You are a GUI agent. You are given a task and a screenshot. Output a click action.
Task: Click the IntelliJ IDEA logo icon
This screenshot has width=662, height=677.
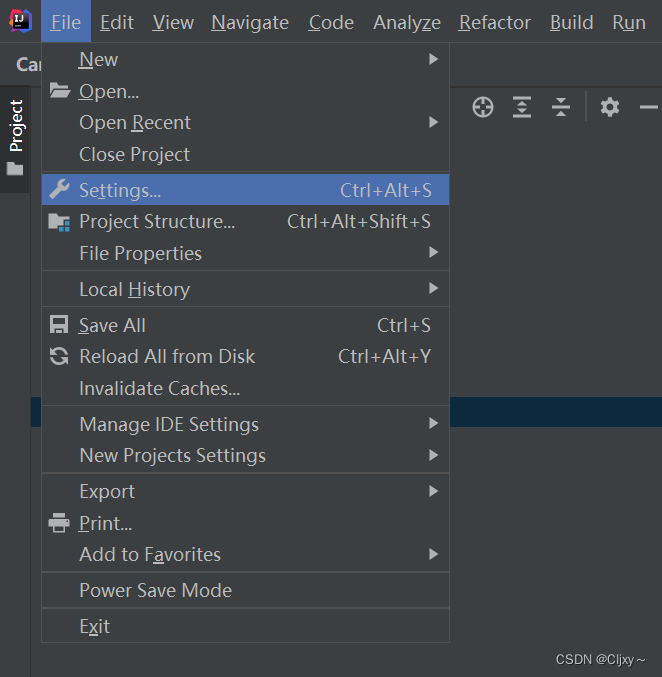click(20, 20)
